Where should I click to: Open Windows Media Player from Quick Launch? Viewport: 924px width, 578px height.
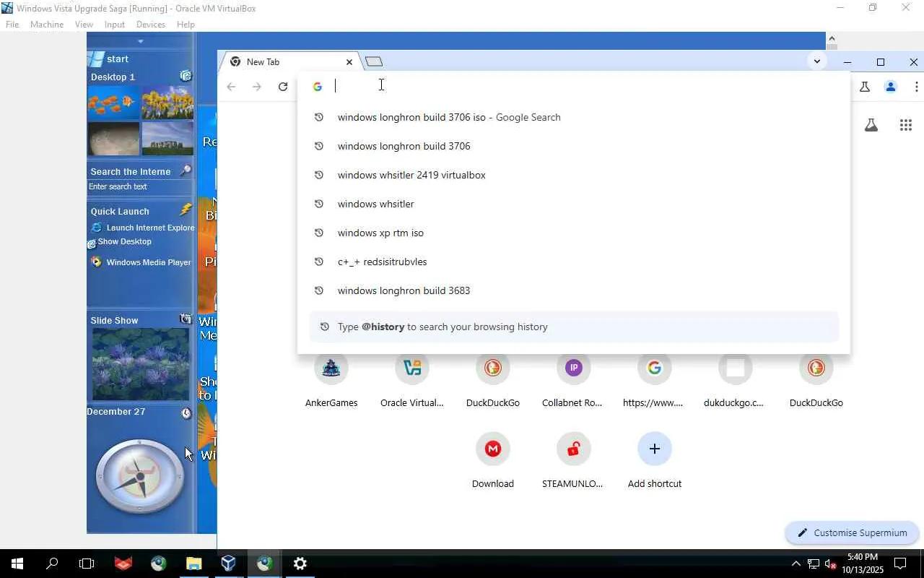coord(141,262)
